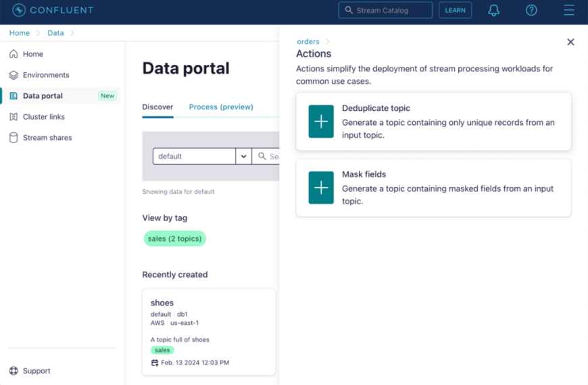Click the sales tag on shoes card
The height and width of the screenshot is (385, 588).
click(x=162, y=350)
